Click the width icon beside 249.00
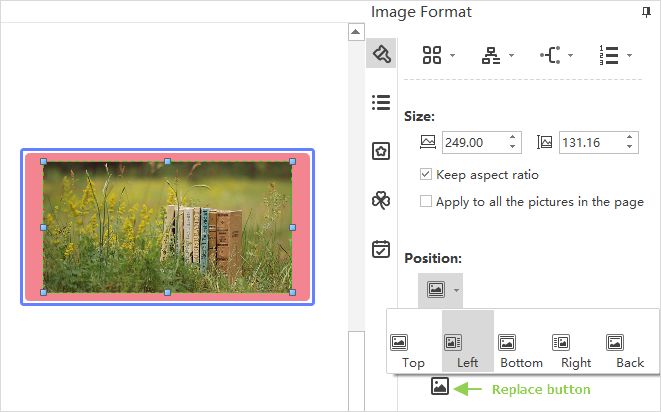 tap(428, 142)
